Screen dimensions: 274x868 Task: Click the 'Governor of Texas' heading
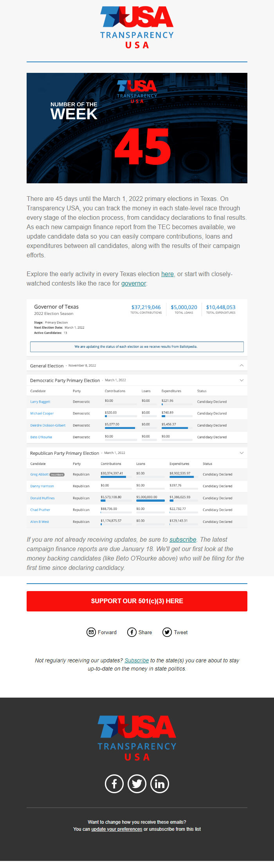pos(56,307)
